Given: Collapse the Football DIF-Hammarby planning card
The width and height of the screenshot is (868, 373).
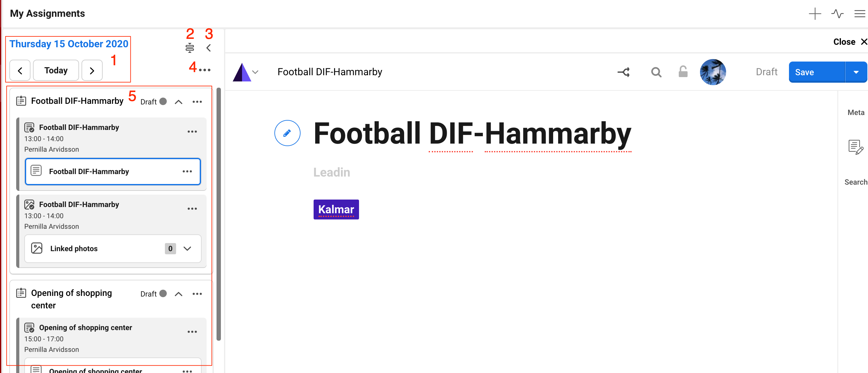Looking at the screenshot, I should click(179, 102).
